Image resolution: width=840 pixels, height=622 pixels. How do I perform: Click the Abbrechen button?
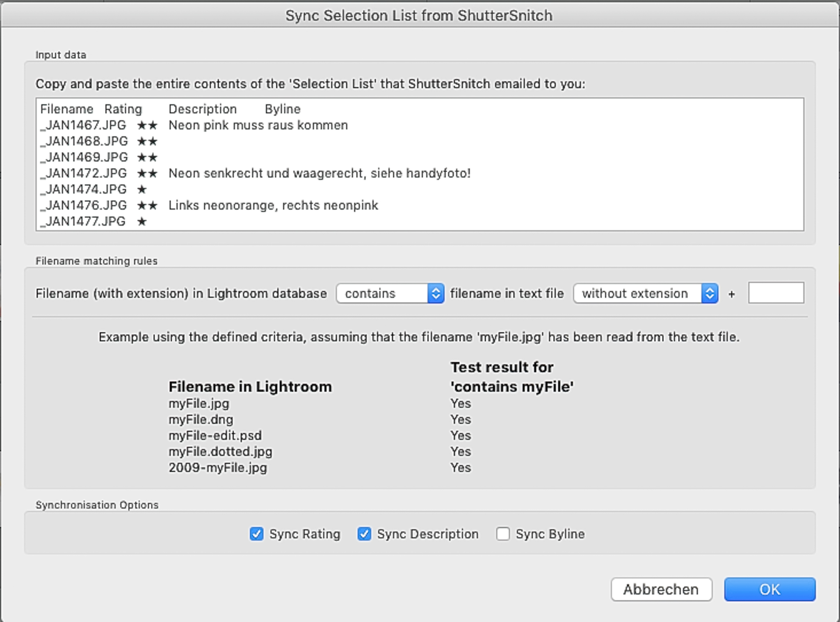point(661,589)
